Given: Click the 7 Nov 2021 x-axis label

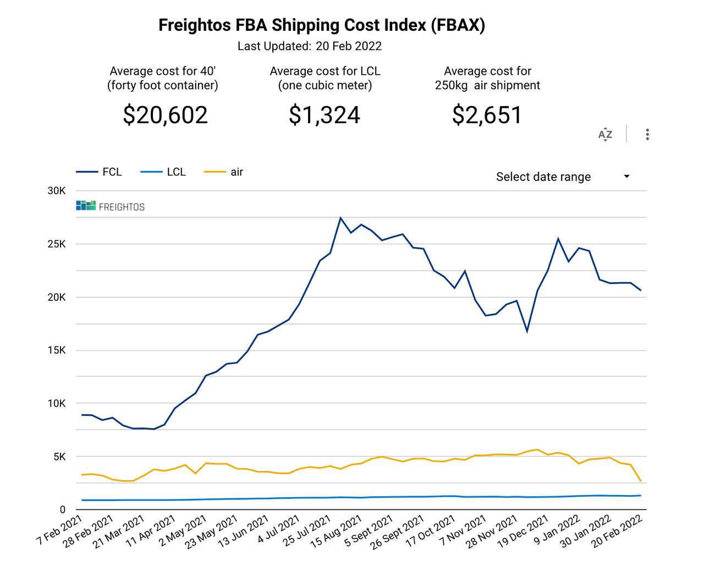Looking at the screenshot, I should [x=463, y=530].
